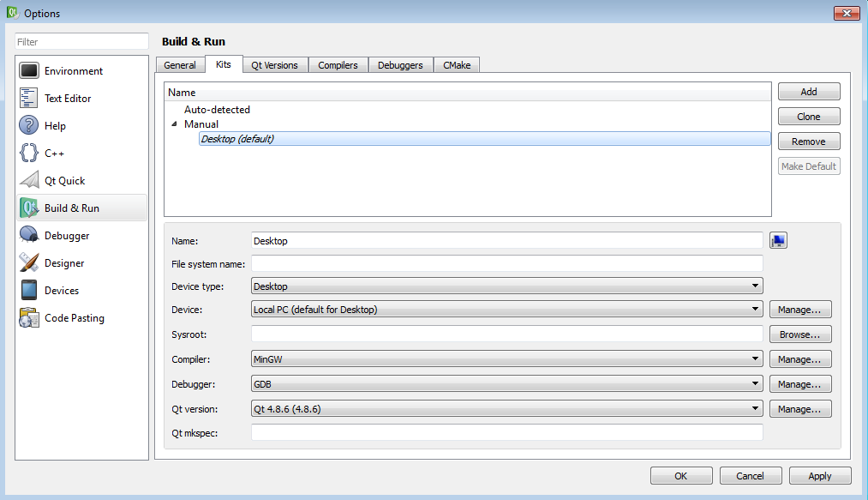Browse for a Sysroot path
This screenshot has width=868, height=500.
coord(800,334)
